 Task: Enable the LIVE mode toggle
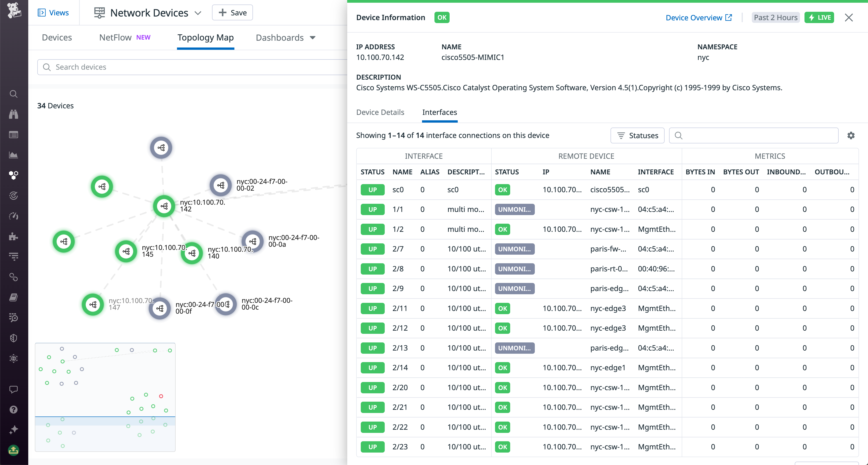coord(819,17)
